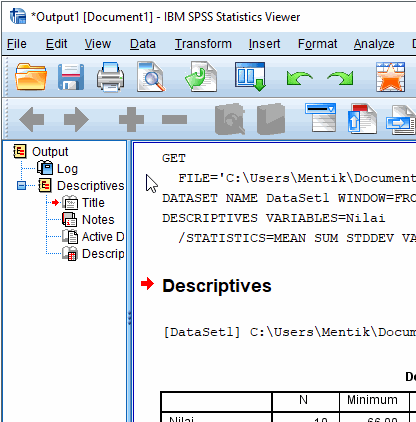This screenshot has height=422, width=416.
Task: Select Descriptives node in outline tree
Action: click(x=90, y=186)
